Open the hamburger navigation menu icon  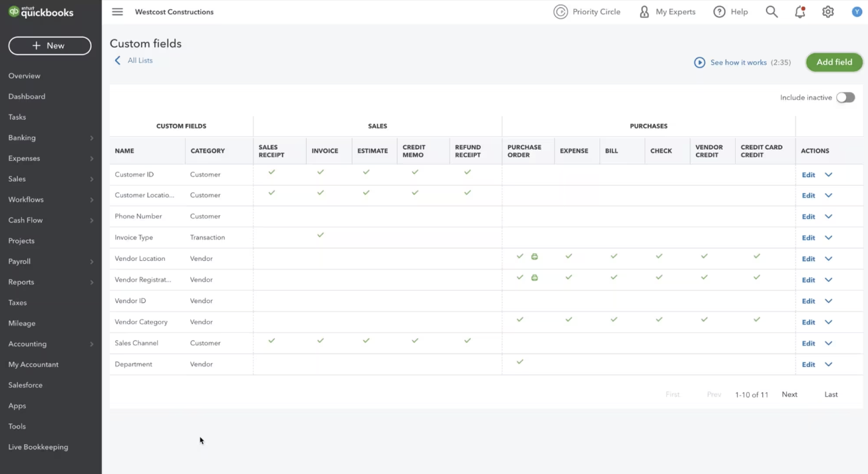(118, 12)
